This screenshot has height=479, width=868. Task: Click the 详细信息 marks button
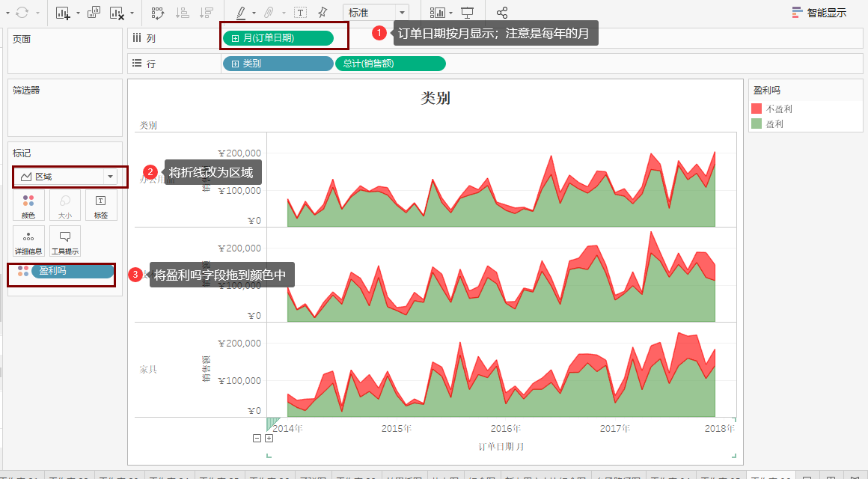pos(28,242)
